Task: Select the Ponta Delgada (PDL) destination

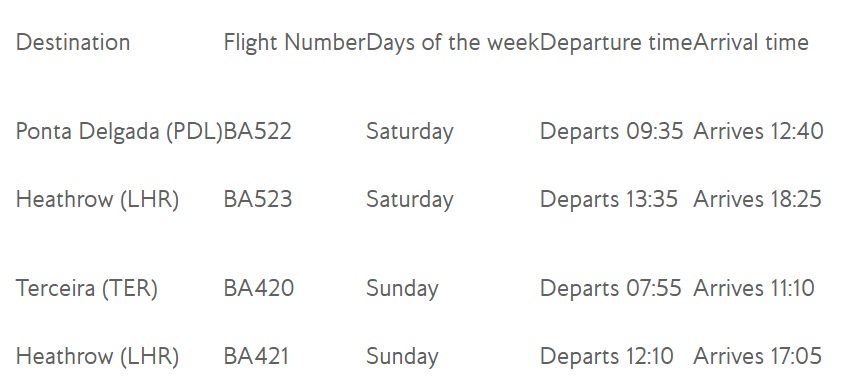Action: point(119,131)
